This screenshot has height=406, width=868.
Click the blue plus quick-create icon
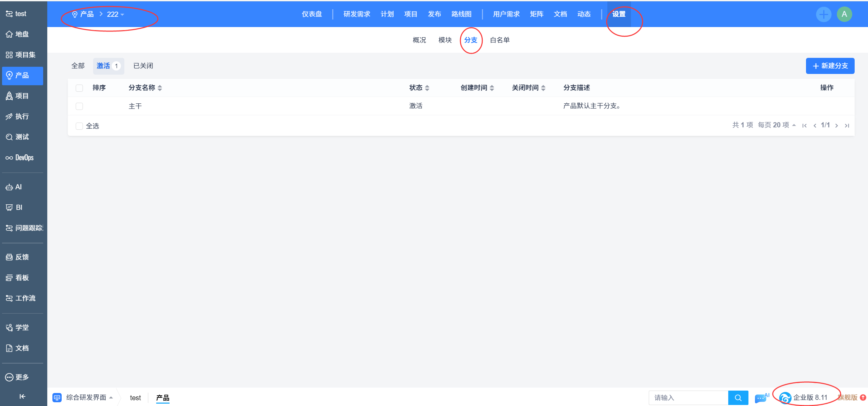(x=823, y=14)
